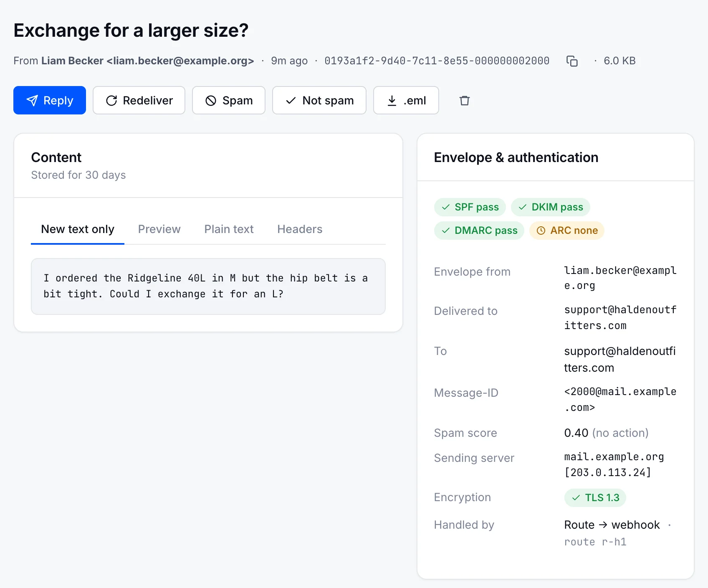Mark the message as Not spam
Image resolution: width=708 pixels, height=588 pixels.
coord(319,100)
